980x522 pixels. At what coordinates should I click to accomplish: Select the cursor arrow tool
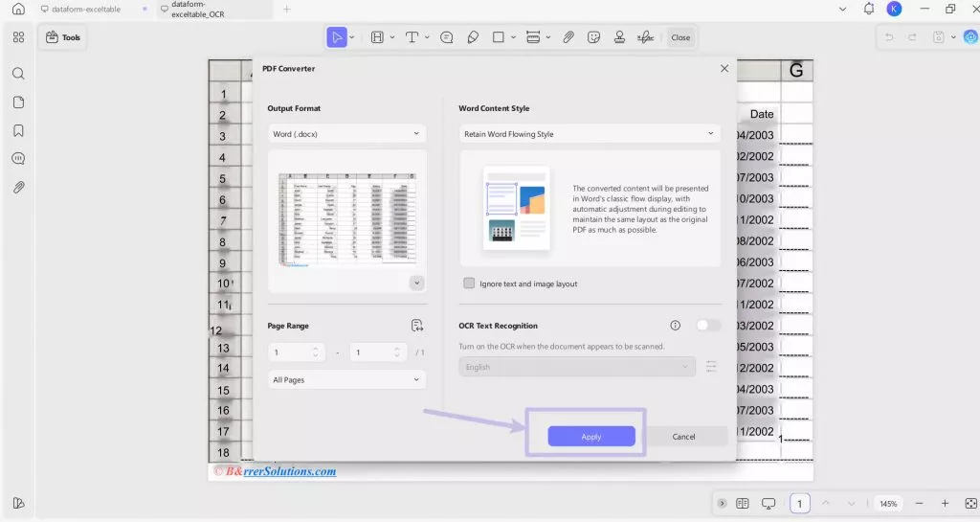336,37
